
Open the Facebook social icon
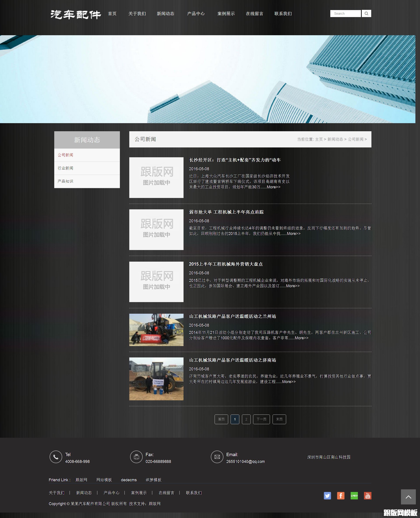coord(341,495)
